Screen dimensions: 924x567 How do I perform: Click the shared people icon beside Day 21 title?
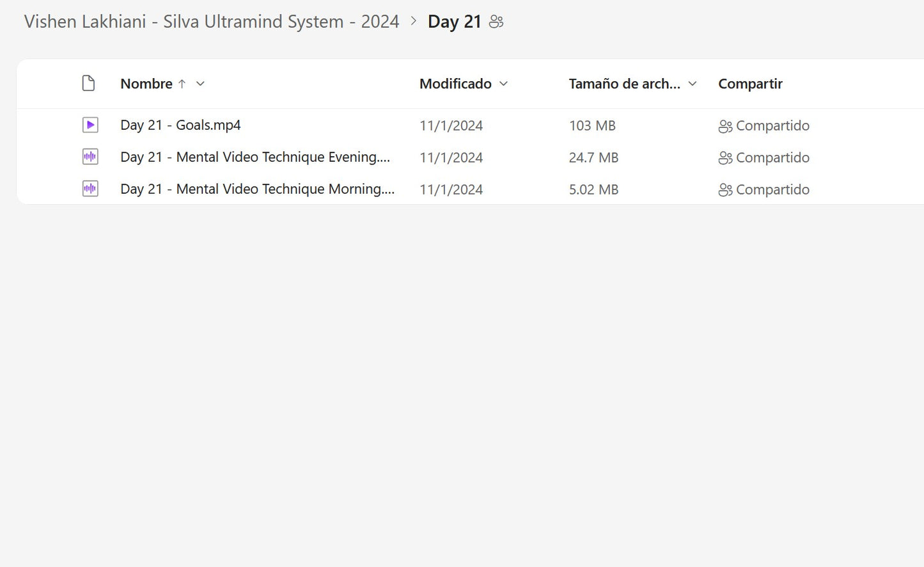[x=496, y=22]
